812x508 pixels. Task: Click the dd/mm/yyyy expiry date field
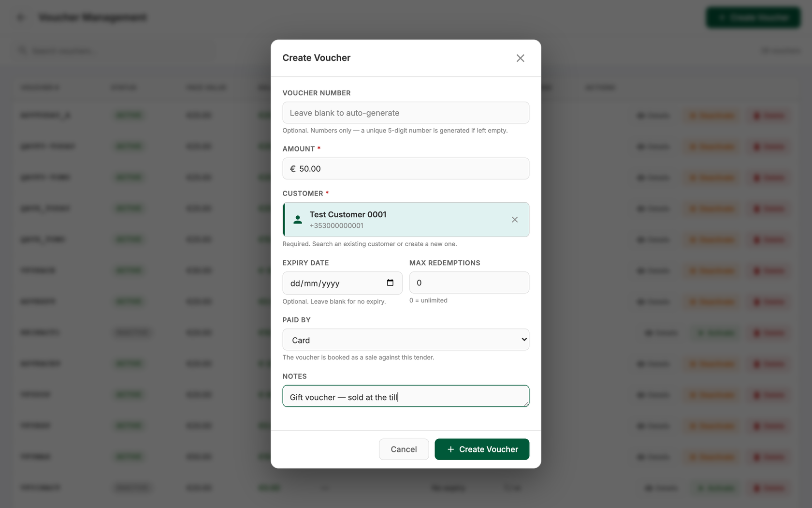coord(343,283)
